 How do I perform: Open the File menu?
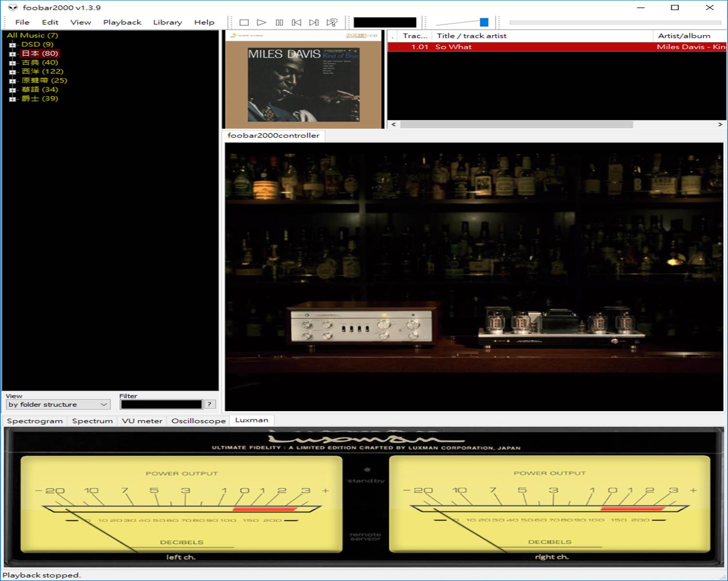pos(22,22)
